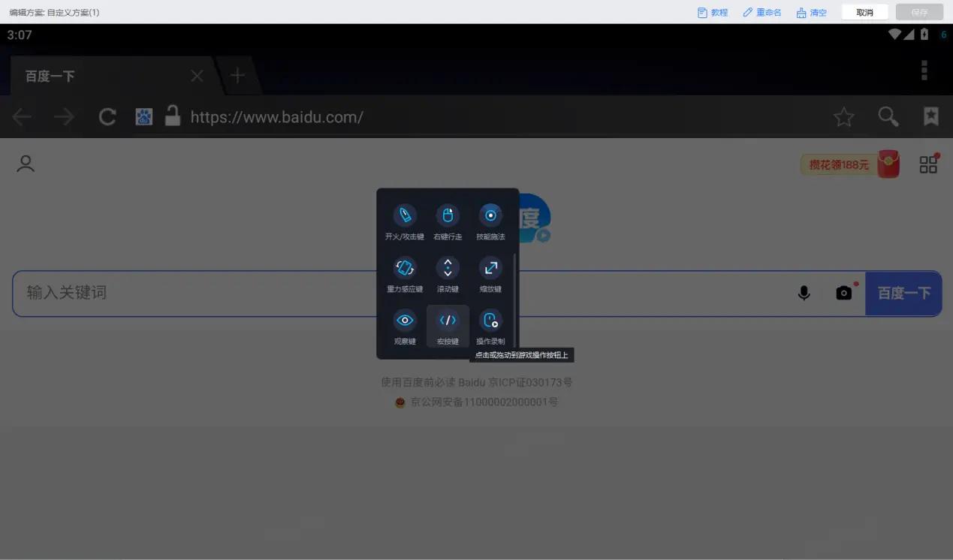Image resolution: width=953 pixels, height=560 pixels.
Task: Select the 开火/攻击键 fire key icon
Action: click(405, 215)
